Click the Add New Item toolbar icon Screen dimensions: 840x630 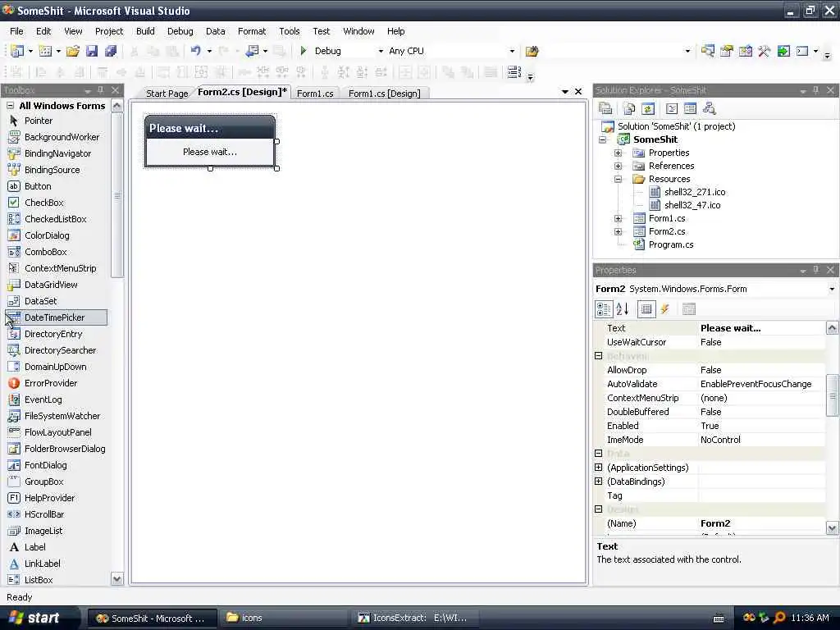coord(46,51)
